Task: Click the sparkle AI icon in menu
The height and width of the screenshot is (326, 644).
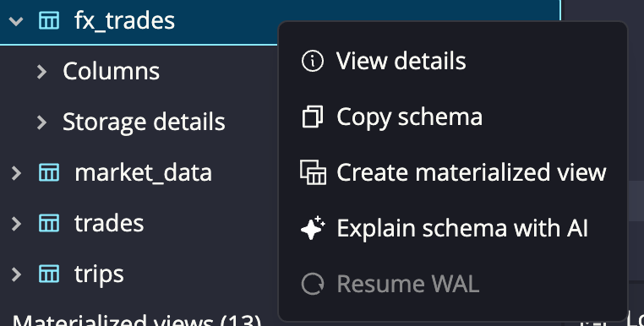Action: pos(313,228)
